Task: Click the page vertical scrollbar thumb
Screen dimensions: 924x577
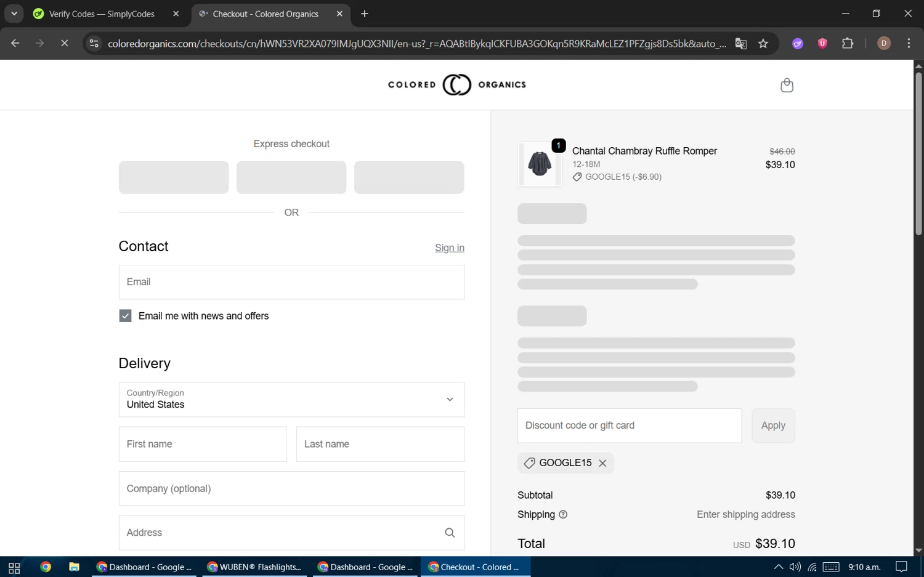Action: (918, 154)
